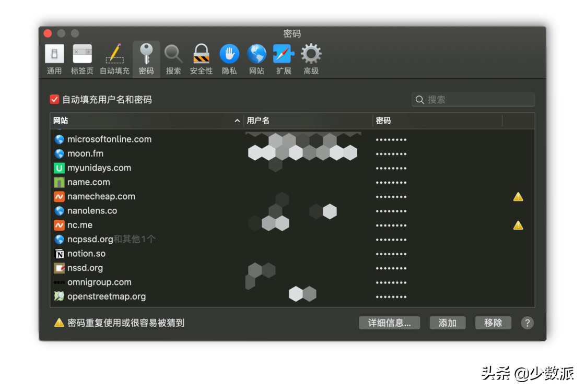
Task: Click the 添加 (Add) button
Action: pyautogui.click(x=448, y=323)
